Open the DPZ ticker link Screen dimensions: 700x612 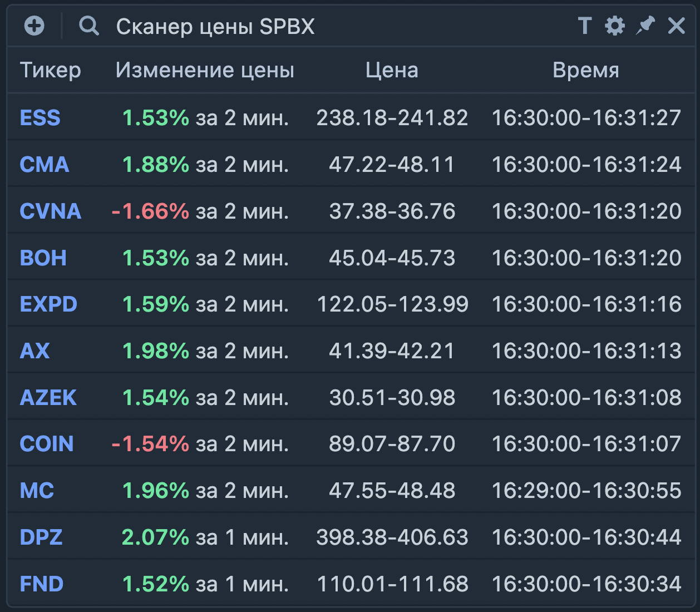(41, 537)
